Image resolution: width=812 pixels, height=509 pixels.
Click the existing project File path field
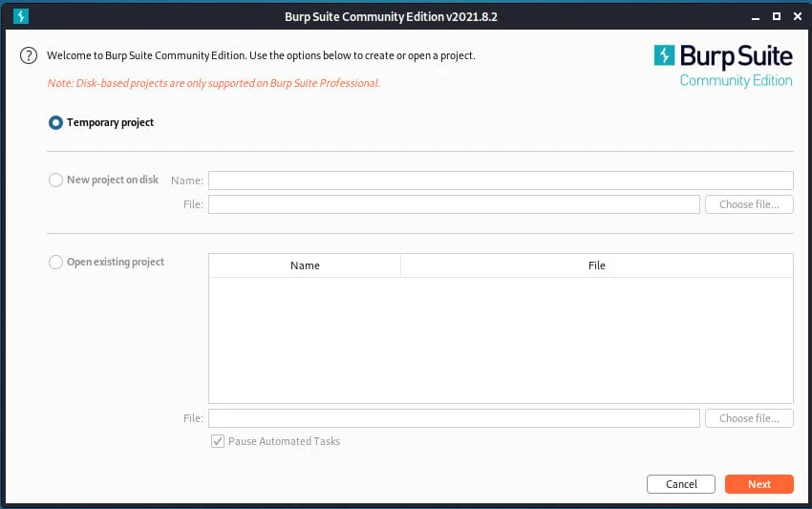click(x=454, y=418)
